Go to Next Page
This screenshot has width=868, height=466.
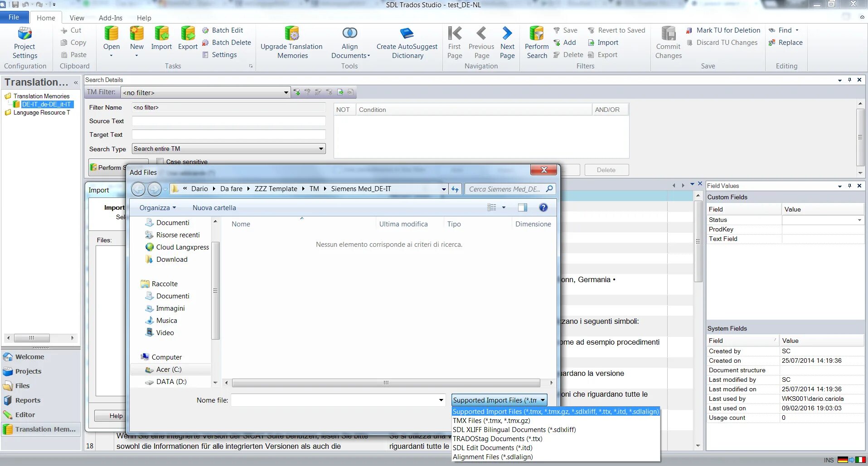[507, 43]
